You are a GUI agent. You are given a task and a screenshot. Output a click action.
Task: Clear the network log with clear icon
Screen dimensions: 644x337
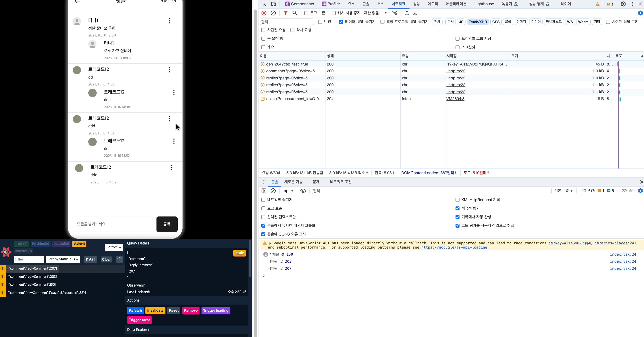pos(273,13)
